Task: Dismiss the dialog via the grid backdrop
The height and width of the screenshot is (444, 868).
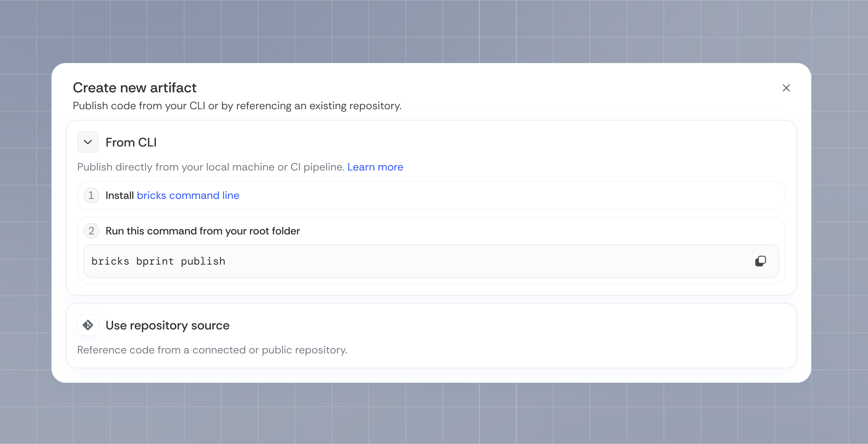Action: click(x=434, y=415)
